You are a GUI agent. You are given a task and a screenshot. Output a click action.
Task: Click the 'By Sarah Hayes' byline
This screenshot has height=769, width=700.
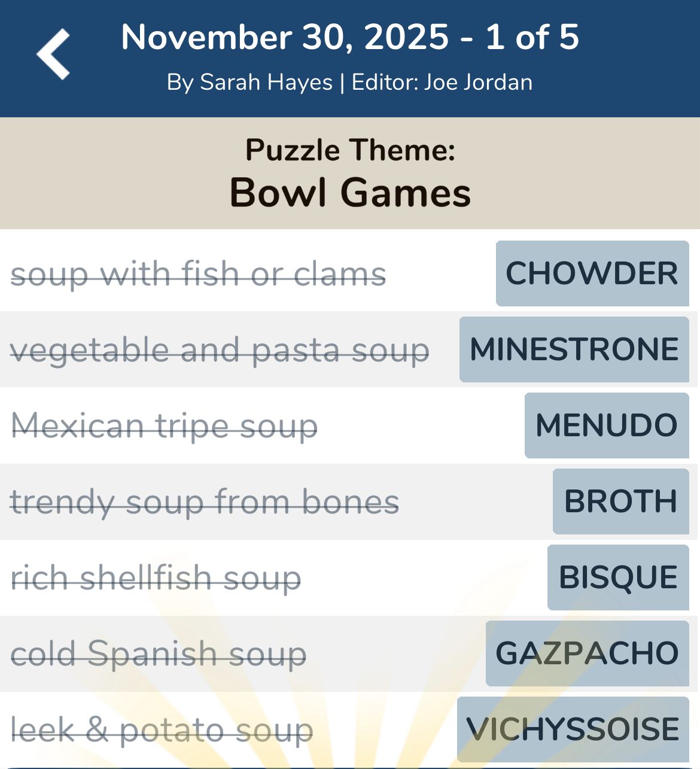click(249, 82)
